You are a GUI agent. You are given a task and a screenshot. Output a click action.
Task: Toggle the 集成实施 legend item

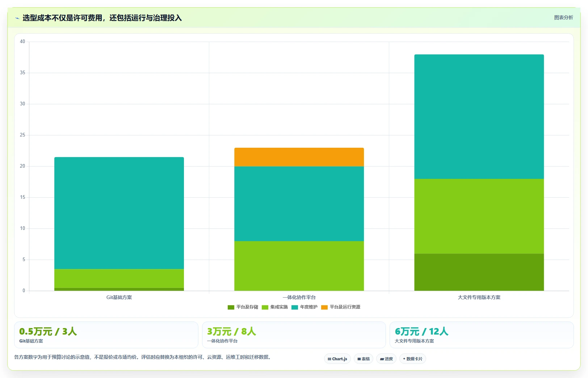click(275, 307)
